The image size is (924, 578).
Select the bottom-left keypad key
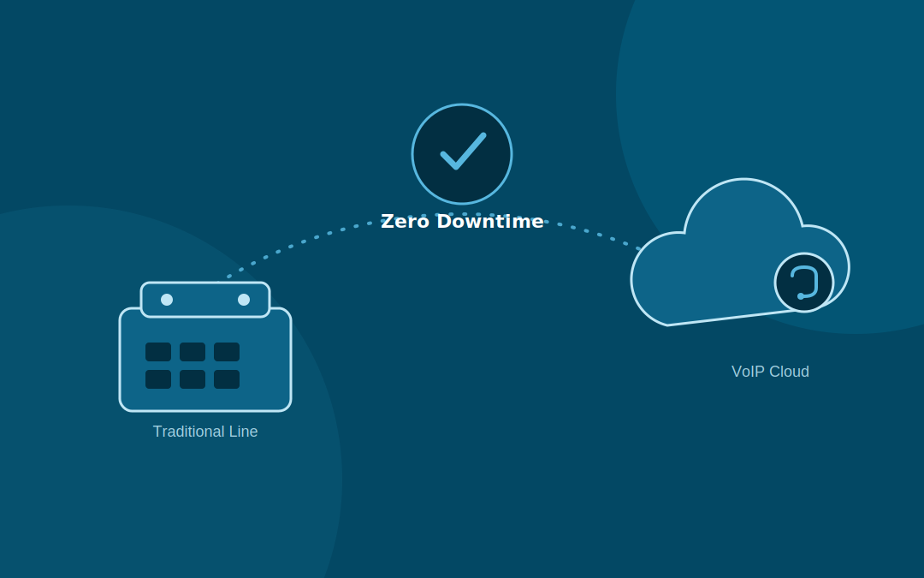click(x=158, y=379)
